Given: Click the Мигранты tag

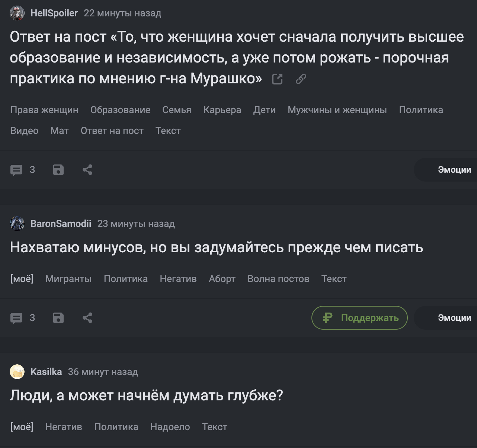Looking at the screenshot, I should tap(68, 279).
